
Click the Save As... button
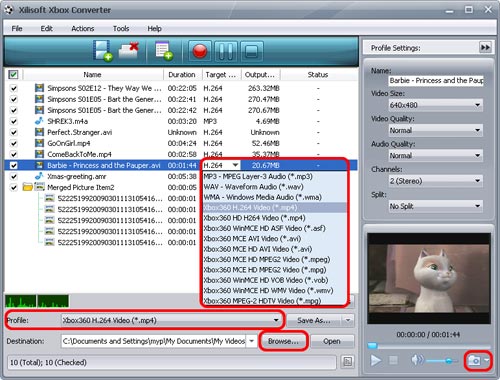[314, 320]
